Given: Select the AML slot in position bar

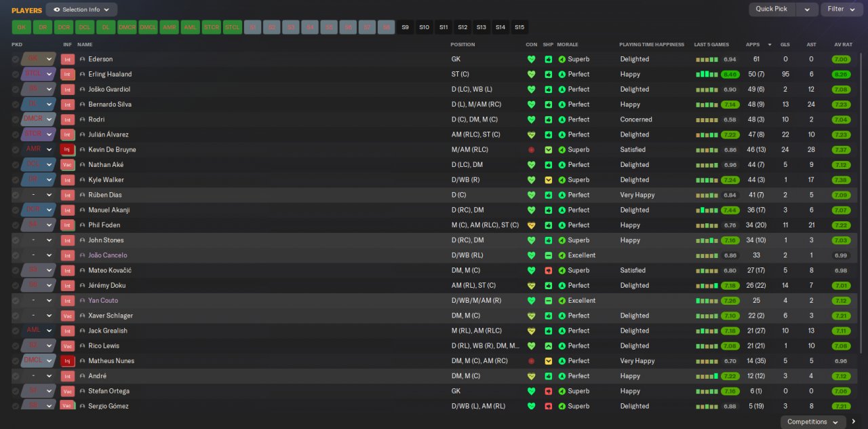Looking at the screenshot, I should coord(191,27).
